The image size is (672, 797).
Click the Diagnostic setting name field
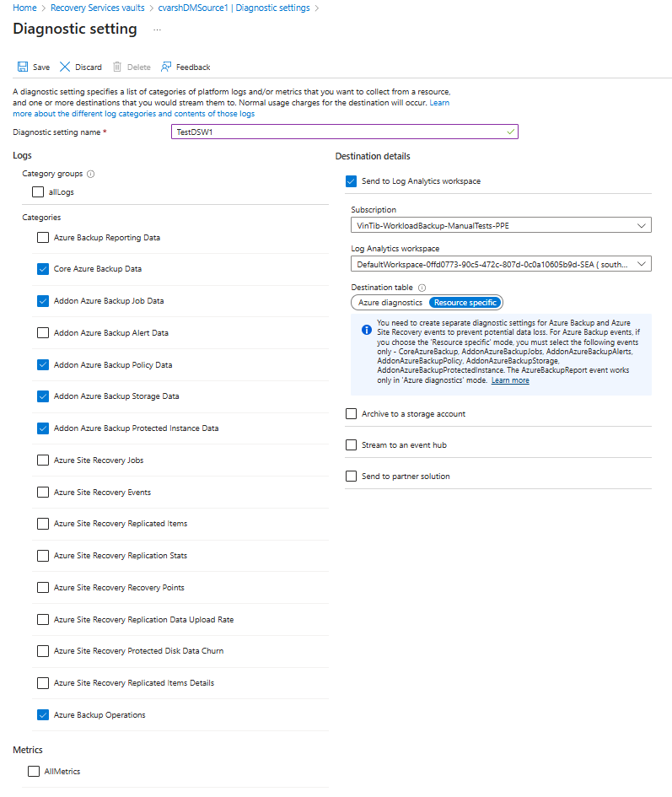pos(344,132)
